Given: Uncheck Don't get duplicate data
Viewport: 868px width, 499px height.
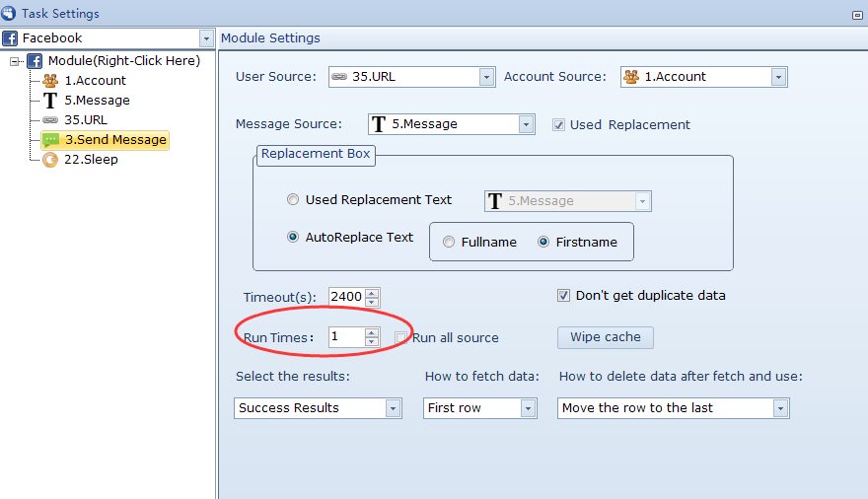Looking at the screenshot, I should pos(564,296).
